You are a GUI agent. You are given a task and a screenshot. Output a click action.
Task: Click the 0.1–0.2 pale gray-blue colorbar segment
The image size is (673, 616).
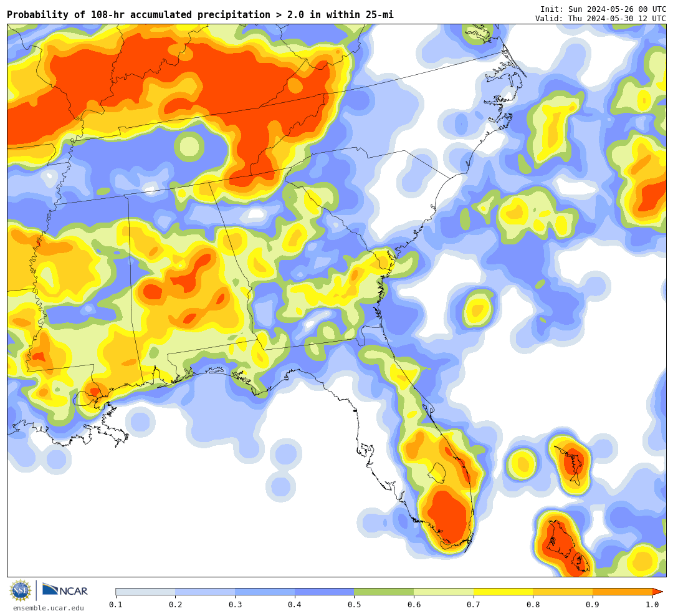[145, 592]
